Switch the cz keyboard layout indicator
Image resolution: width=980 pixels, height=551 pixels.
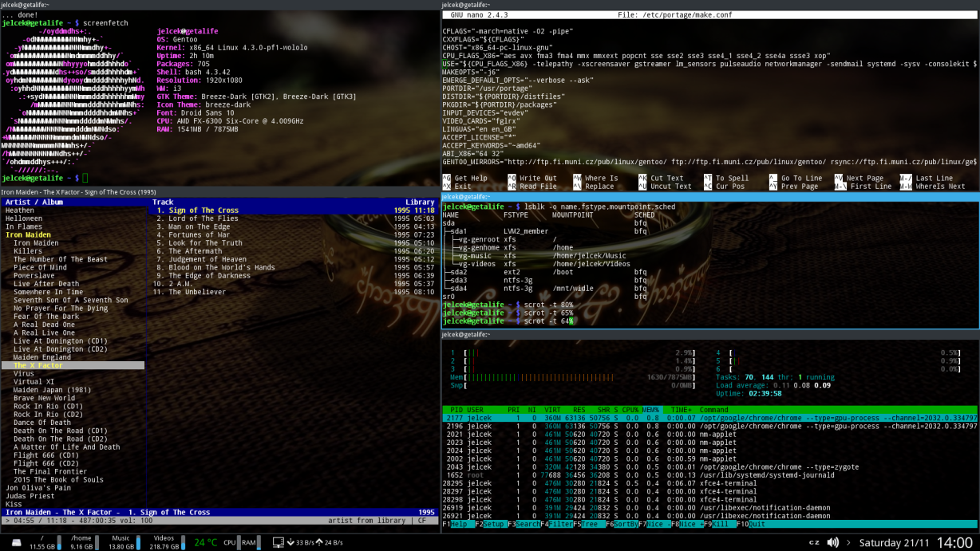coord(814,542)
